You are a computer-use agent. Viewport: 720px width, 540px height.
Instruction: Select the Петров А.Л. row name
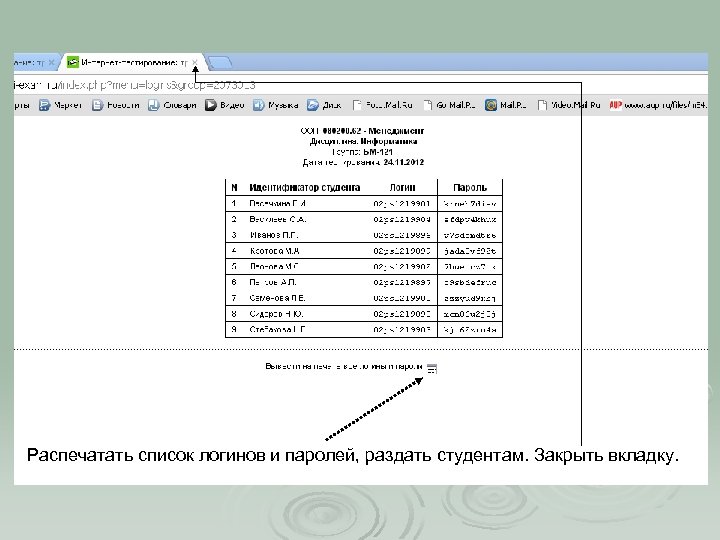(x=273, y=282)
